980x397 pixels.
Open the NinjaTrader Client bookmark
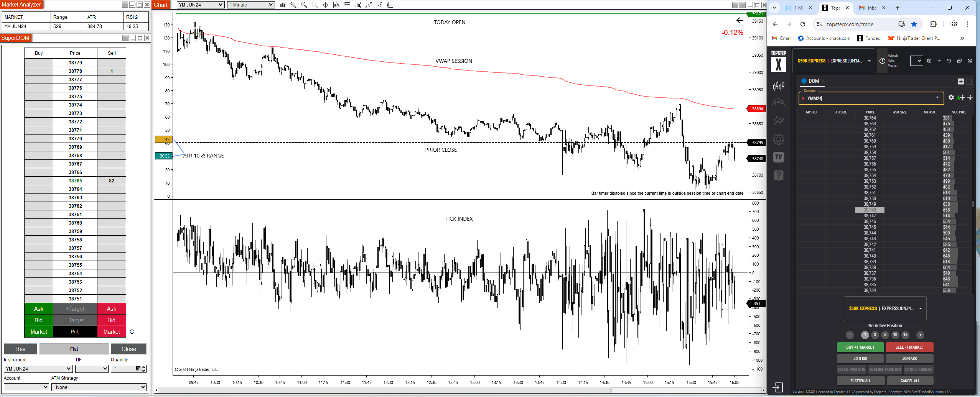point(914,38)
